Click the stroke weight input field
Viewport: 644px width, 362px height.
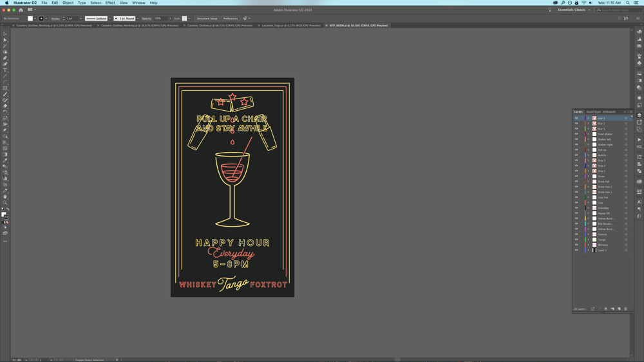coord(72,19)
